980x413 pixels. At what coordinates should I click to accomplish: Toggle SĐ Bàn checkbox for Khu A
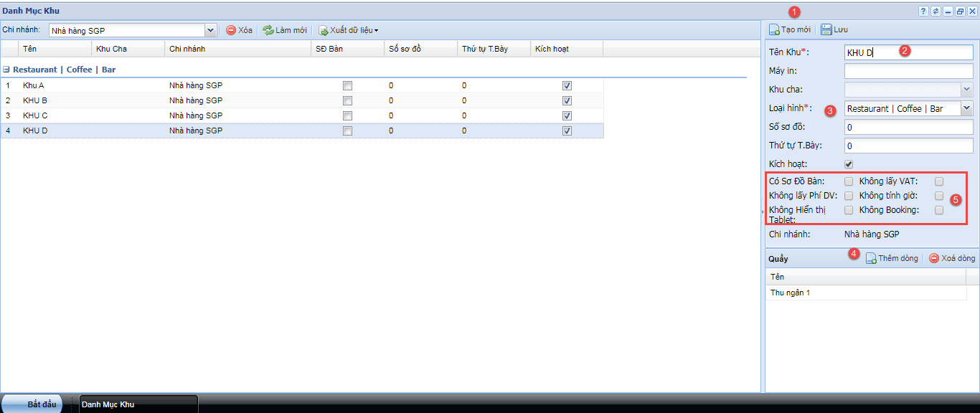coord(348,85)
